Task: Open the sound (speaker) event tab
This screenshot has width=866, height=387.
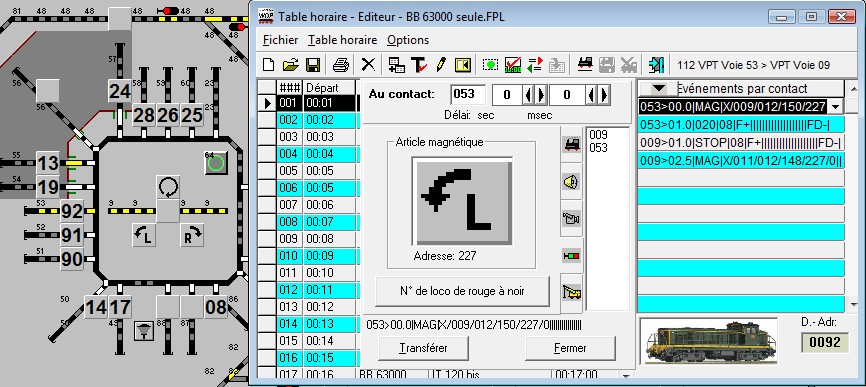Action: coord(571,181)
